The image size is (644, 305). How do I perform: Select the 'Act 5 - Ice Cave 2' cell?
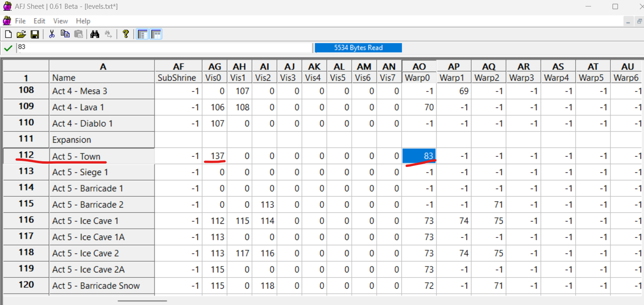click(102, 253)
